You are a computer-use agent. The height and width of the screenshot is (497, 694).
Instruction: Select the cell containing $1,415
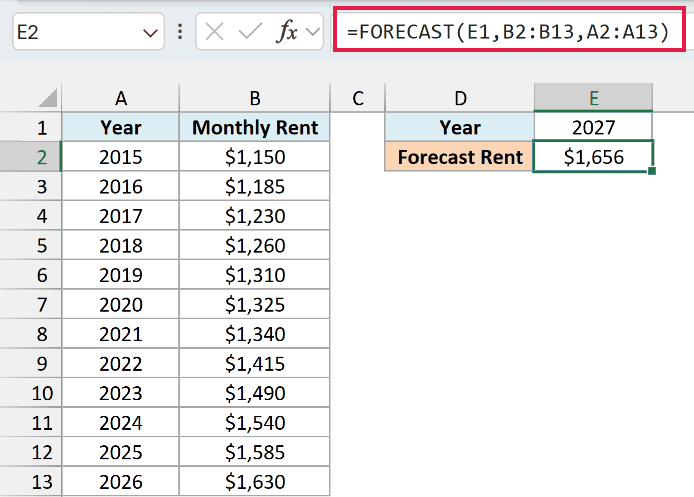(x=254, y=363)
